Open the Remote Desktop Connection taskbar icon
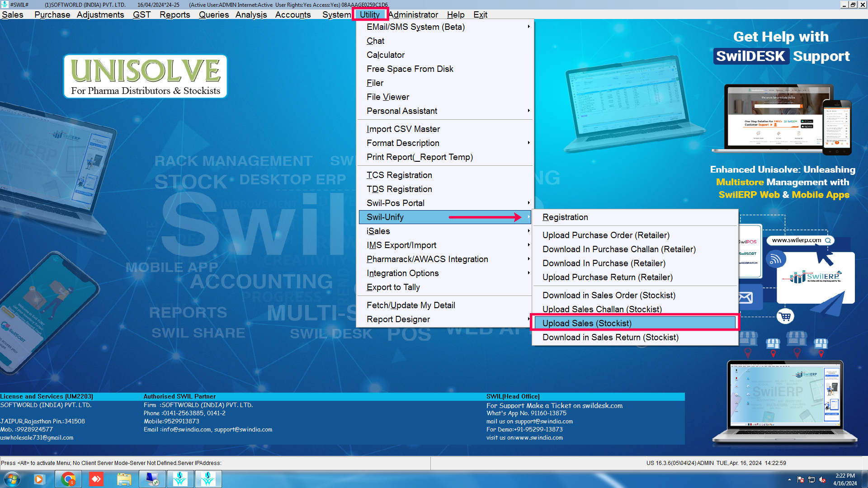Viewport: 868px width, 488px height. pos(152,479)
